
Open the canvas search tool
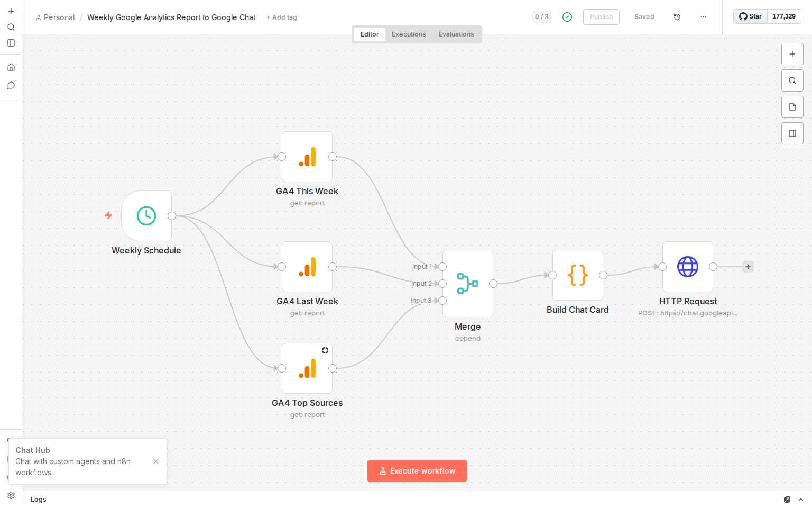point(792,80)
